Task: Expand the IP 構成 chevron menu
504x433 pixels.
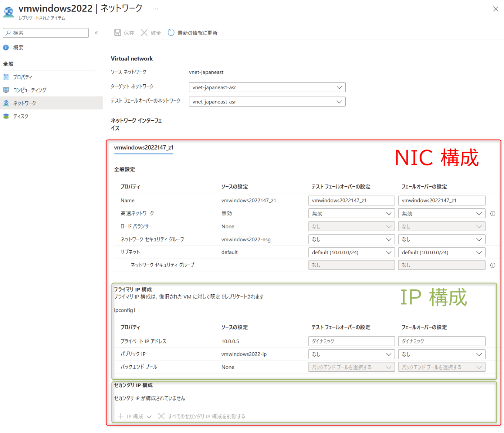Action: 149,417
